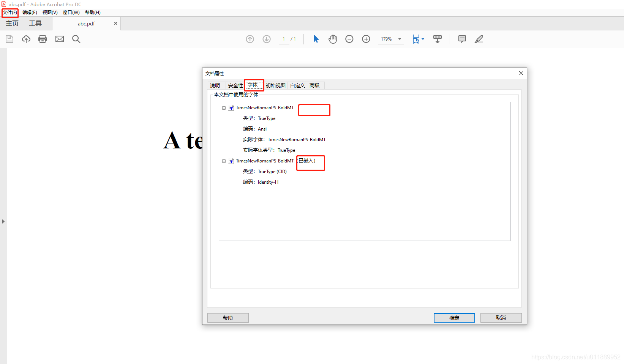Zoom out with minus icon
The width and height of the screenshot is (624, 364).
pyautogui.click(x=349, y=39)
